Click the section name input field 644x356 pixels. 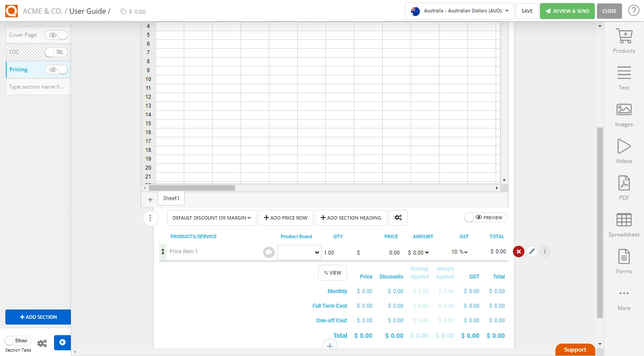(38, 86)
